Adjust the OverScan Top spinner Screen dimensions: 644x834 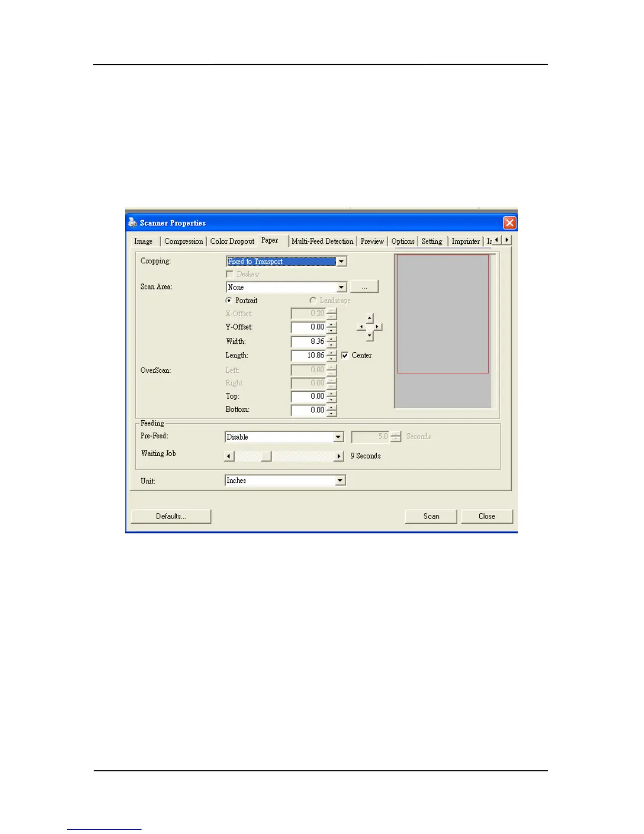coord(331,396)
